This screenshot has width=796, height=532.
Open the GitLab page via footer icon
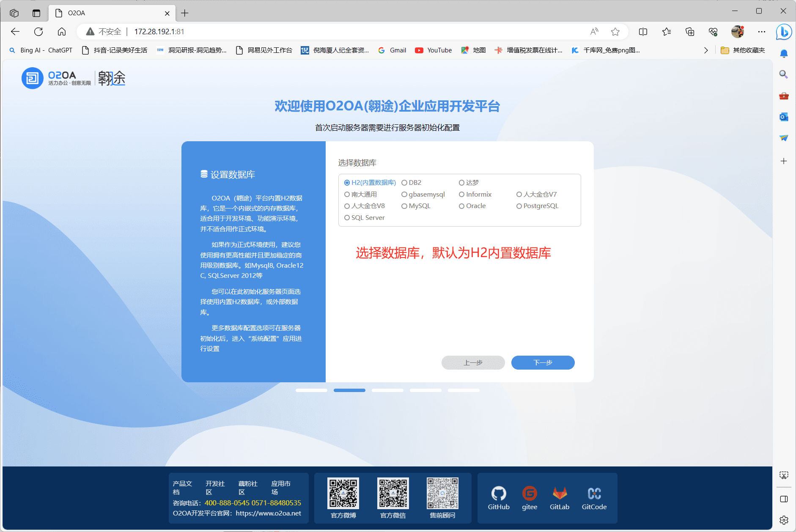[560, 494]
